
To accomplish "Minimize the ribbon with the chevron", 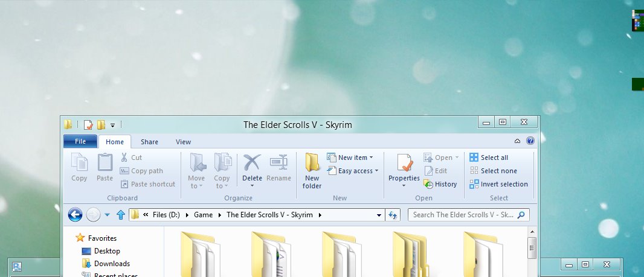I will pyautogui.click(x=518, y=141).
